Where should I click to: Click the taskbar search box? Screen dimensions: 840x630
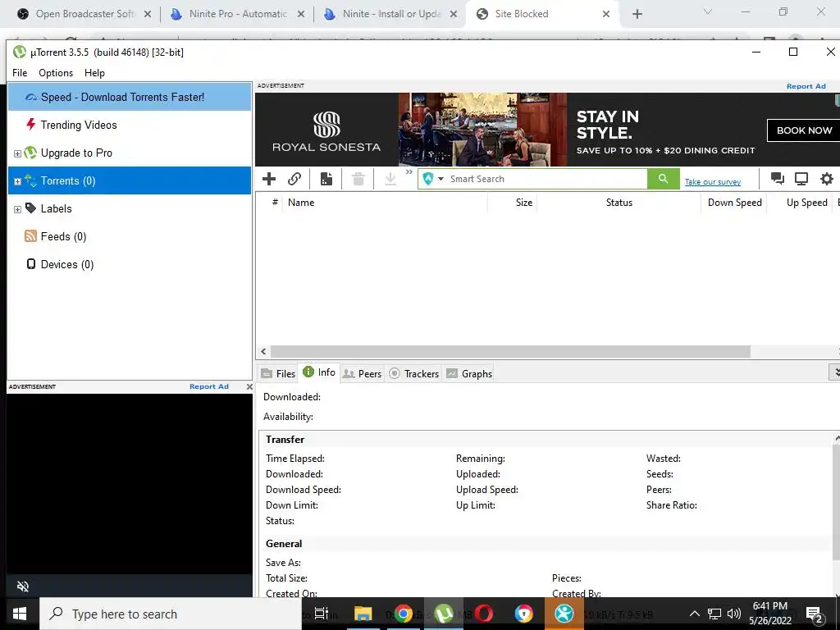pyautogui.click(x=171, y=614)
